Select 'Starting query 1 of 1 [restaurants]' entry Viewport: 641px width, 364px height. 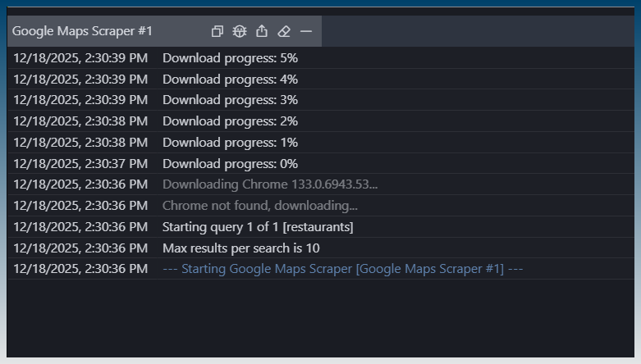click(258, 226)
